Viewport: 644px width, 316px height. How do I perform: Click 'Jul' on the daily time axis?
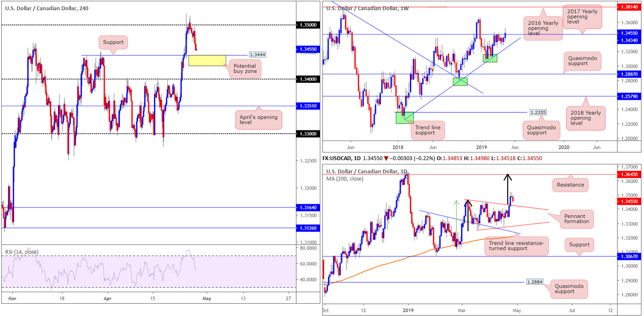[x=572, y=311]
